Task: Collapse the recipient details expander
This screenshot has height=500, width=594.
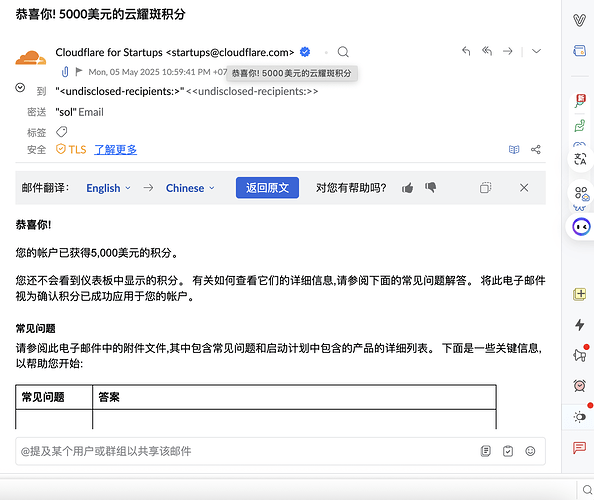Action: tap(20, 88)
